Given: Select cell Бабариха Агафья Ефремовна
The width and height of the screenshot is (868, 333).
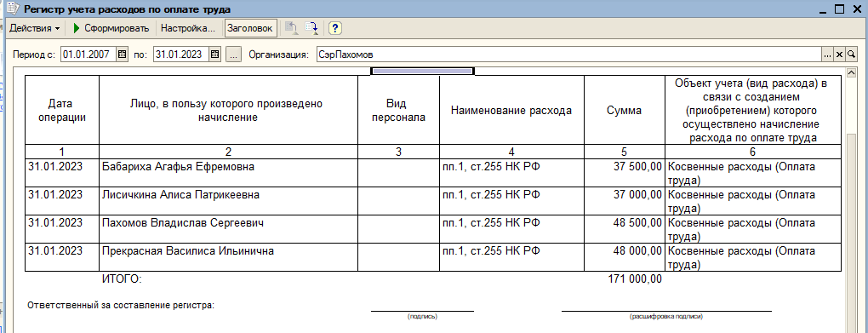Looking at the screenshot, I should click(x=229, y=173).
